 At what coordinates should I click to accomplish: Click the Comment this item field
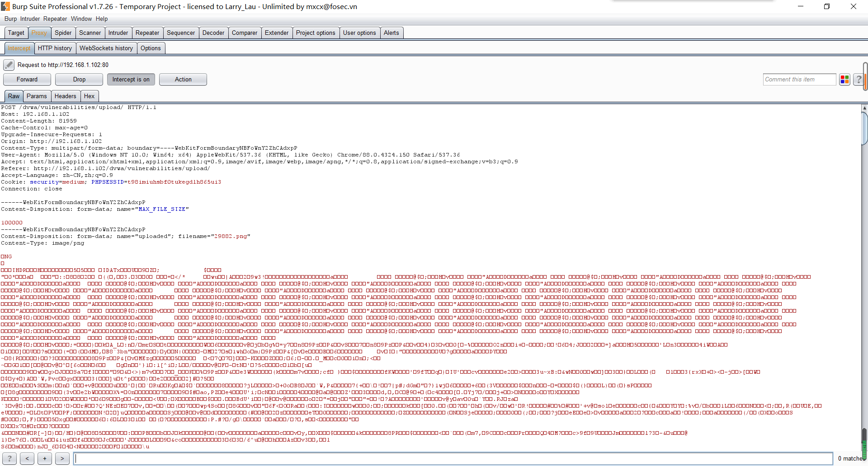pos(799,80)
